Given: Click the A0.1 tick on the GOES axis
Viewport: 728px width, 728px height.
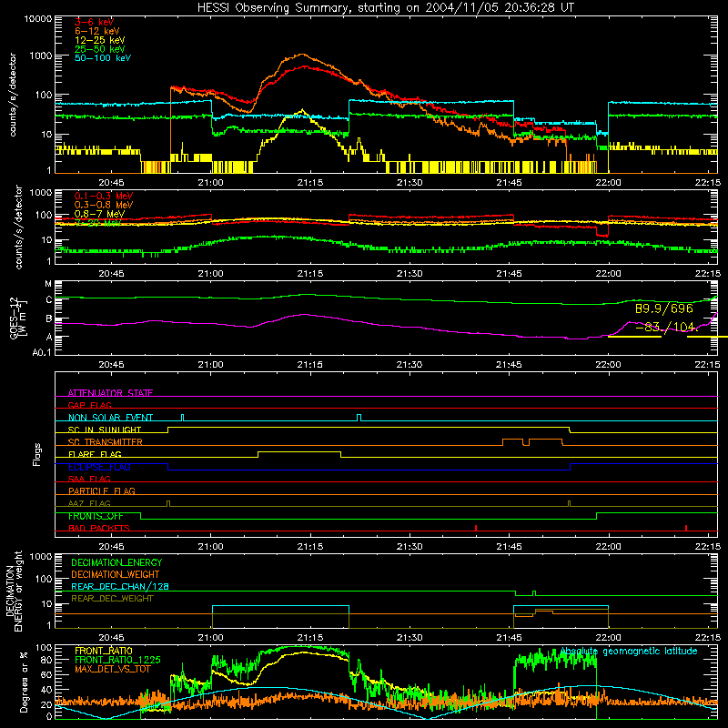Looking at the screenshot, I should [x=41, y=353].
